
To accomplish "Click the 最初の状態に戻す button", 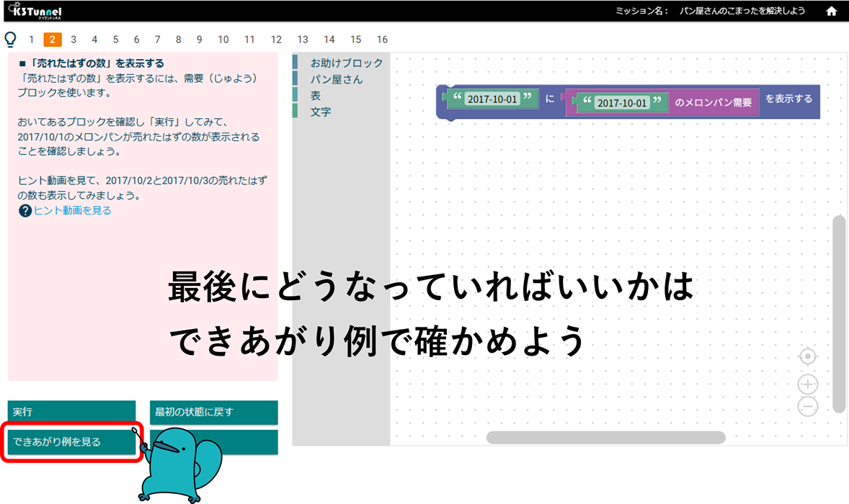I will (x=213, y=413).
